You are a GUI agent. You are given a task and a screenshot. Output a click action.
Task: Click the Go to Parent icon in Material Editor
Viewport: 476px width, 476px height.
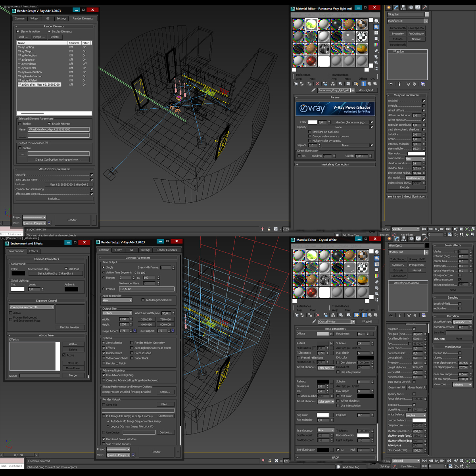(x=370, y=84)
